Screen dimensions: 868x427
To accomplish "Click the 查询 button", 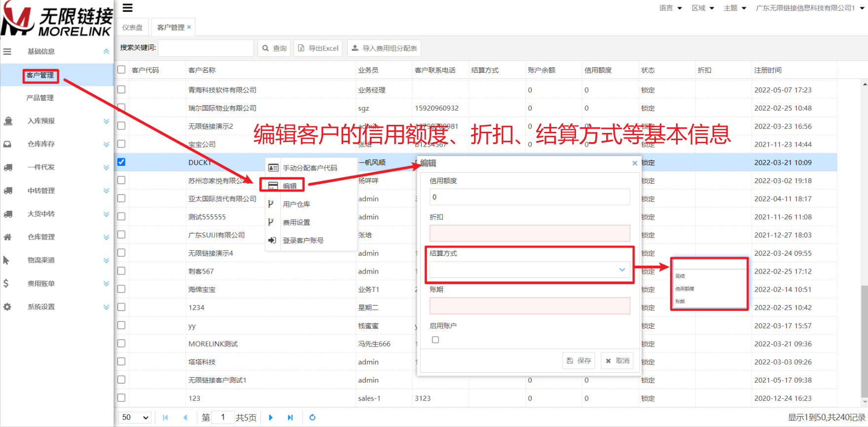I will coord(274,48).
